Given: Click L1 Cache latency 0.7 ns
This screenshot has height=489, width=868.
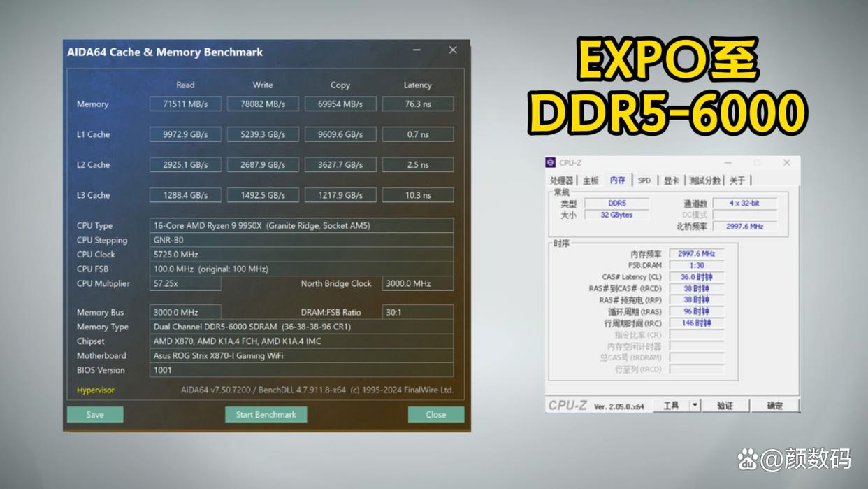Looking at the screenshot, I should tap(418, 134).
